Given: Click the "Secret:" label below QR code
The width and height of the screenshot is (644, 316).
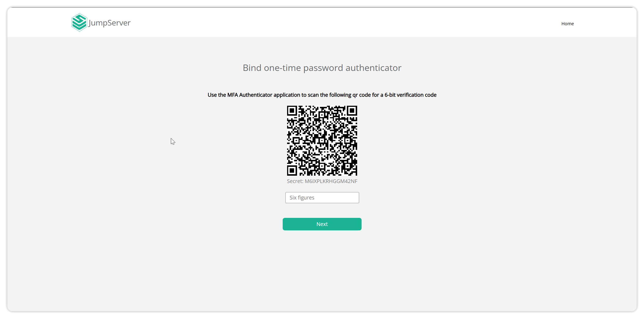Looking at the screenshot, I should pyautogui.click(x=295, y=181).
